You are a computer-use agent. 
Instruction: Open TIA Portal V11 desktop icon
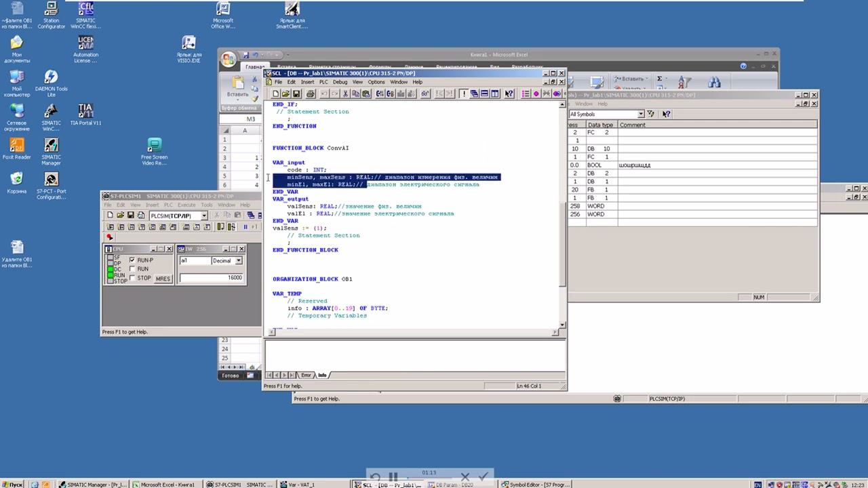(x=85, y=115)
